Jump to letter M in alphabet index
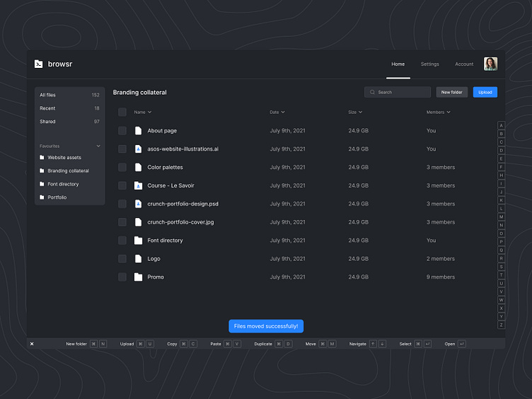Screen dimensions: 532x399 (x=501, y=216)
